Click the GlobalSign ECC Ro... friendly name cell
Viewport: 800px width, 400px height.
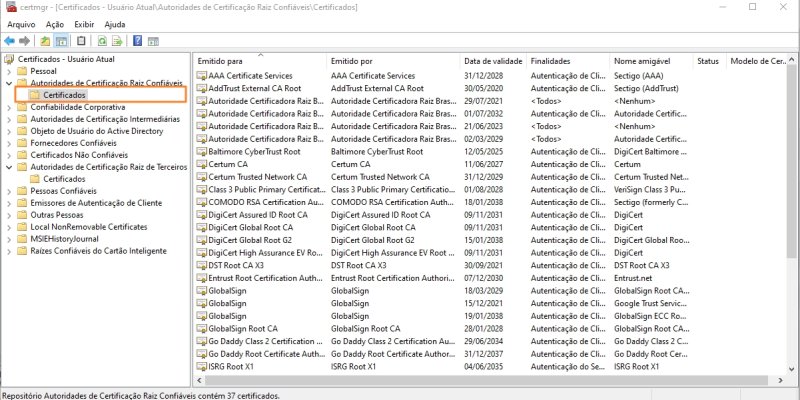point(652,316)
